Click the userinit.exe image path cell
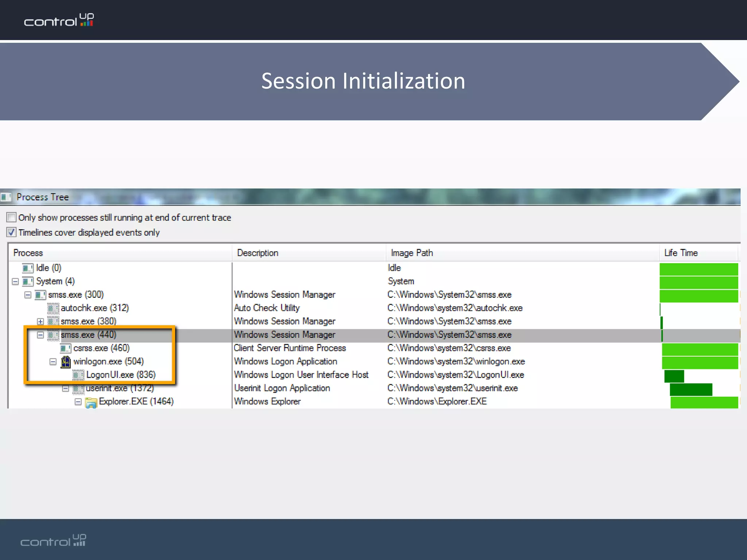 coord(452,388)
